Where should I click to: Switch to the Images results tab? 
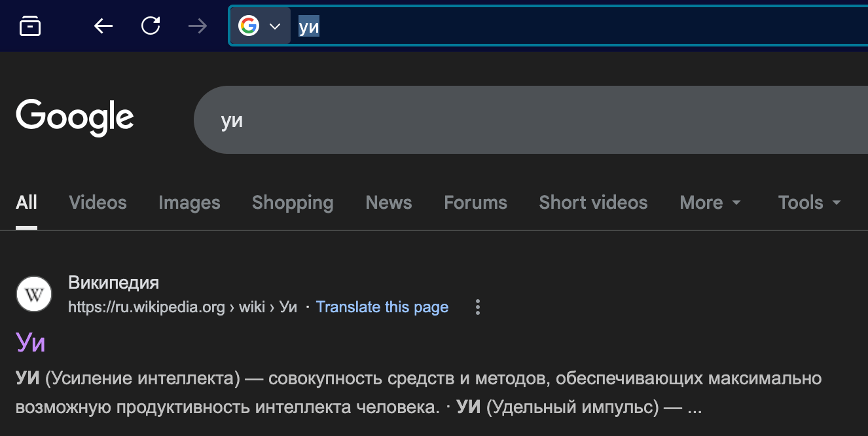(x=189, y=203)
